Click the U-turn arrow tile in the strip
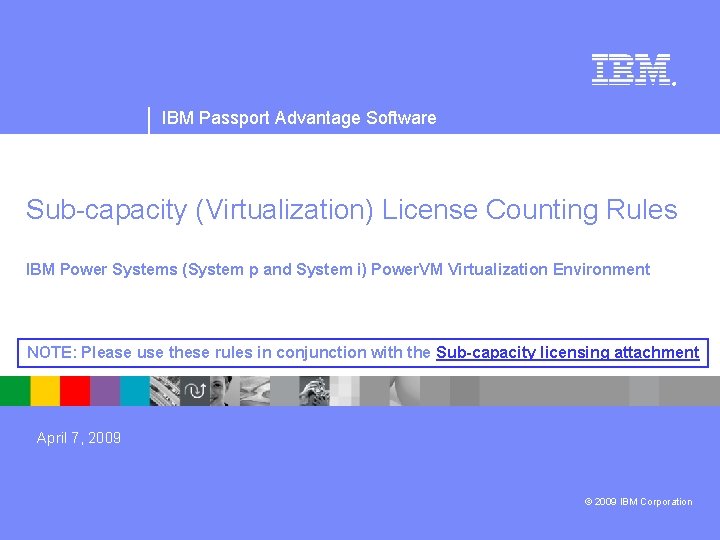 click(195, 391)
